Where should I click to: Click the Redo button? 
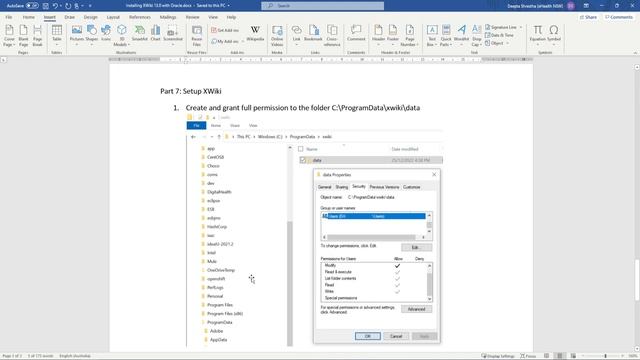tap(68, 6)
